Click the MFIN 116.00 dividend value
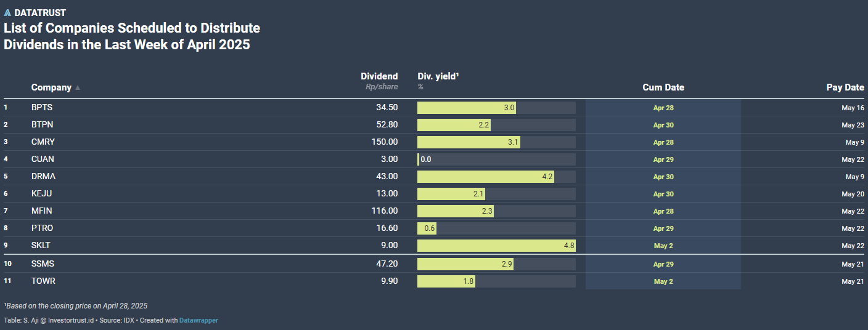The image size is (868, 330). point(384,211)
